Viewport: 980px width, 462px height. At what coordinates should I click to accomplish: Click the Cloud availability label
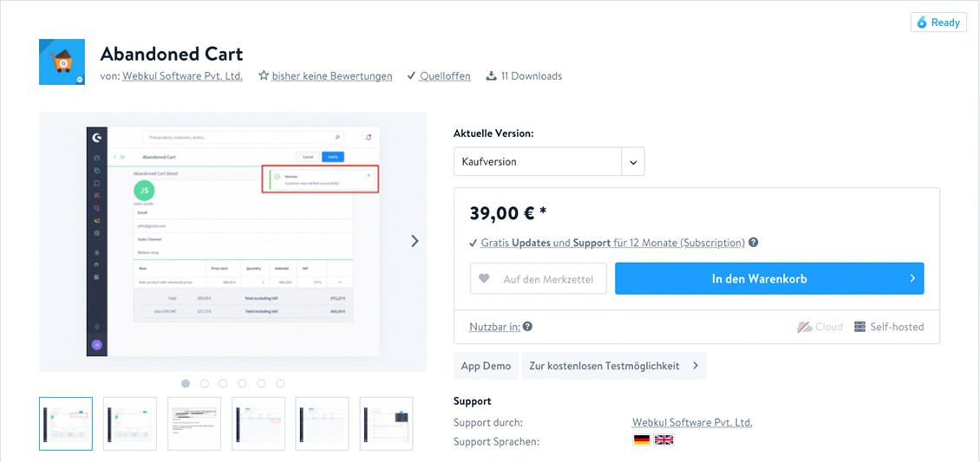tap(829, 327)
